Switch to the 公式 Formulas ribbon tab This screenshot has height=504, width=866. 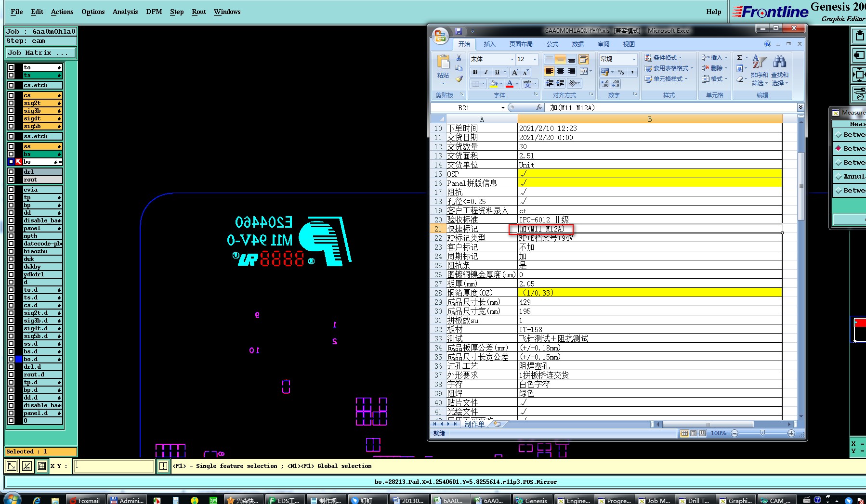pyautogui.click(x=552, y=44)
